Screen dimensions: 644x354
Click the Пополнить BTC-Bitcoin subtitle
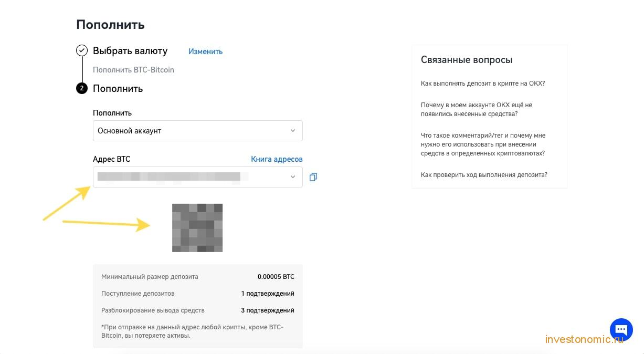pos(133,70)
